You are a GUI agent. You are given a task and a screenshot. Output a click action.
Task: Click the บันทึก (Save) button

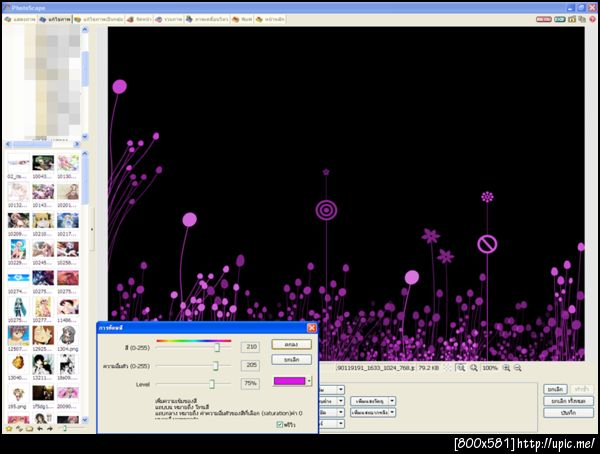568,413
